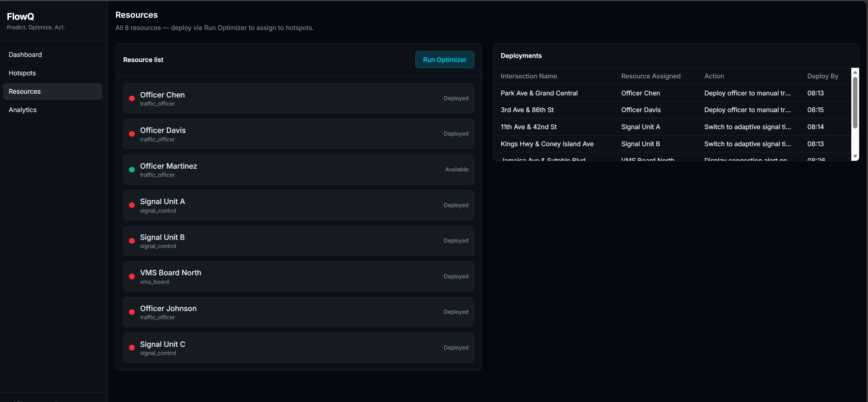Select the Park Ave & Grand Central row
Image resolution: width=868 pixels, height=402 pixels.
539,93
